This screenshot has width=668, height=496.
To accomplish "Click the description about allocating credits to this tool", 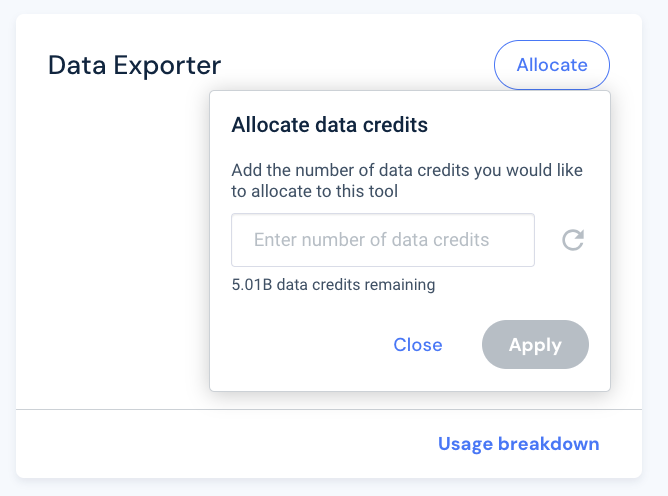I will point(407,181).
